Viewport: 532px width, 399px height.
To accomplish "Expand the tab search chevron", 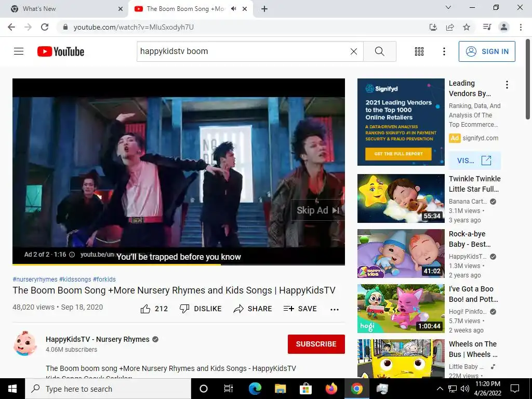I will click(448, 7).
